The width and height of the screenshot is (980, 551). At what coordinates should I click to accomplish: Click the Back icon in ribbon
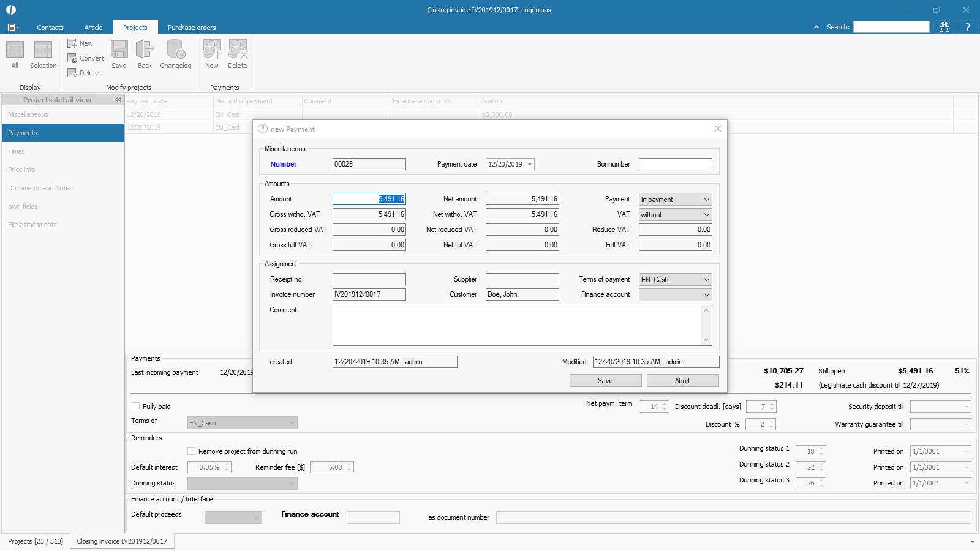coord(145,54)
